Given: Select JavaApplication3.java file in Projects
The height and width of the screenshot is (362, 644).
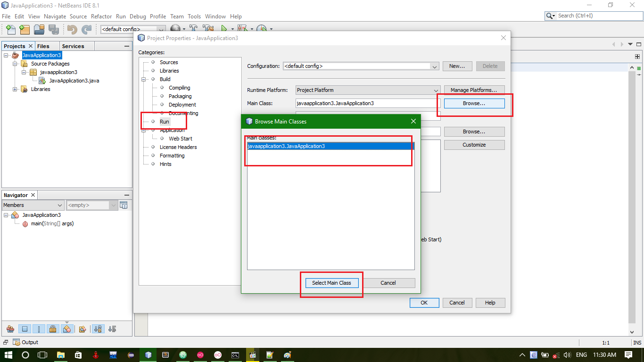Looking at the screenshot, I should (x=74, y=81).
